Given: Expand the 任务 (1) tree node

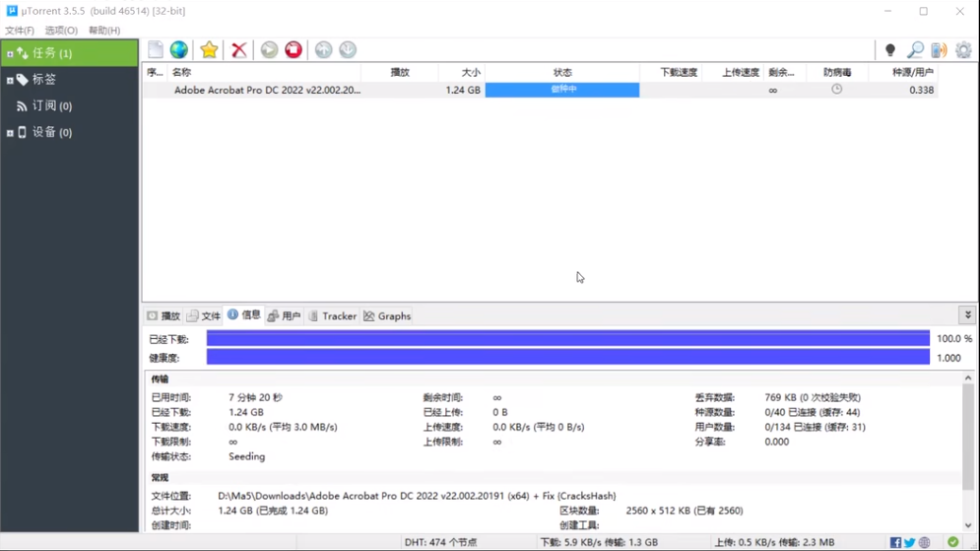Looking at the screenshot, I should (10, 54).
